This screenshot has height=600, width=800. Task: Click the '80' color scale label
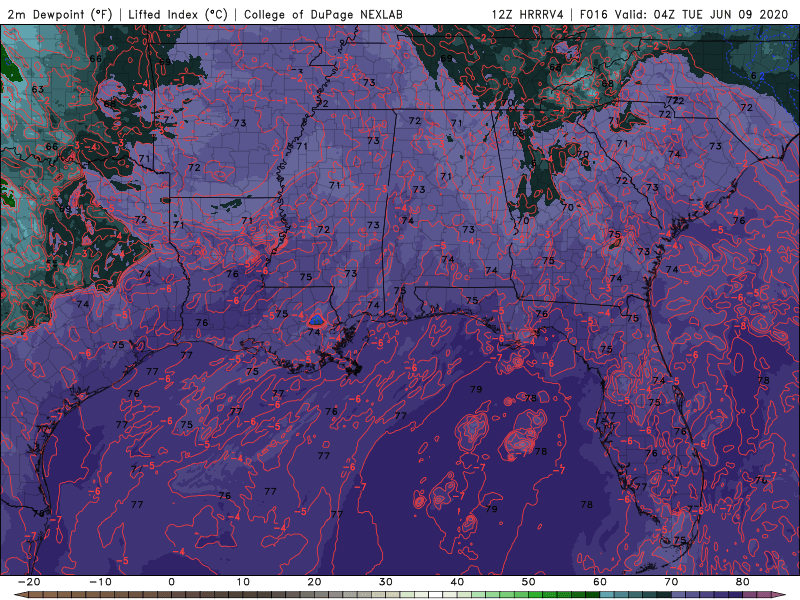click(743, 582)
